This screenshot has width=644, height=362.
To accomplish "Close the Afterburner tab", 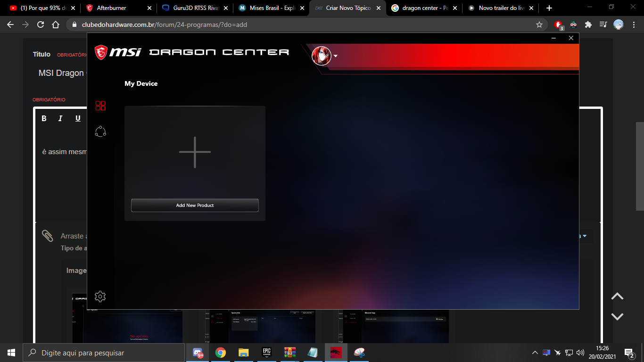I will [149, 8].
